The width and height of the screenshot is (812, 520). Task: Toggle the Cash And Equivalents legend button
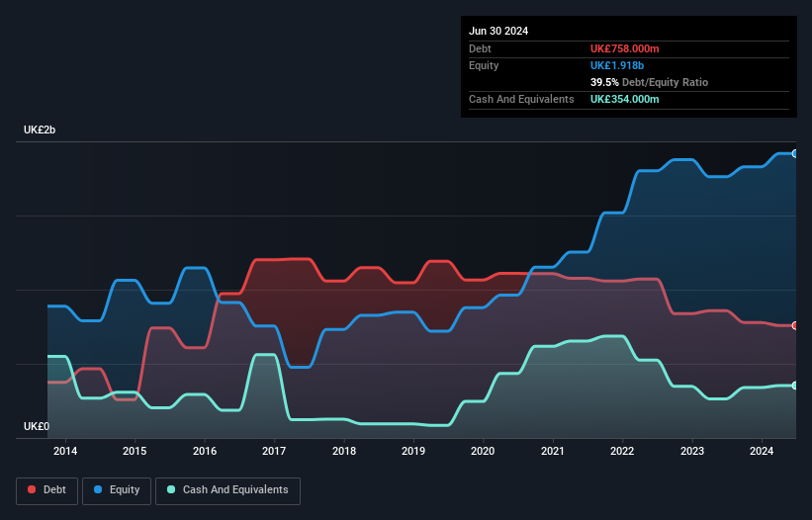point(227,490)
